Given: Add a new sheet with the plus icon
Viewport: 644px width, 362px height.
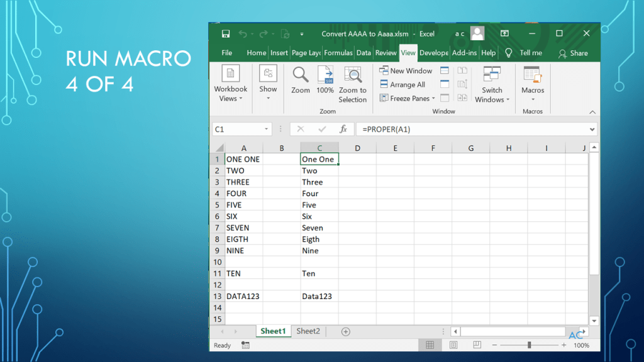Looking at the screenshot, I should 345,331.
